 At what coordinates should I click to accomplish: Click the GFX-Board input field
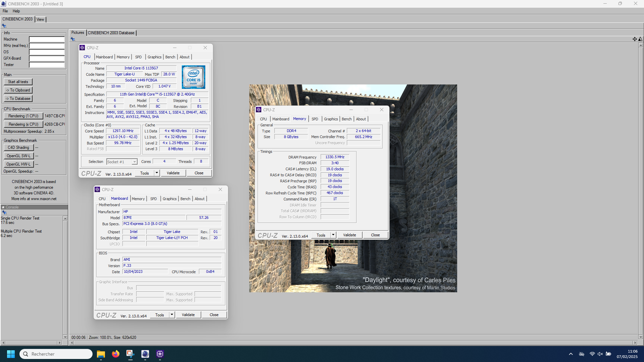pyautogui.click(x=47, y=58)
